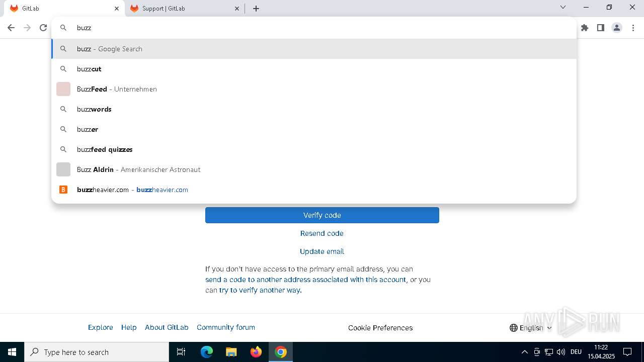Open the About GitLab footer link

tap(167, 327)
